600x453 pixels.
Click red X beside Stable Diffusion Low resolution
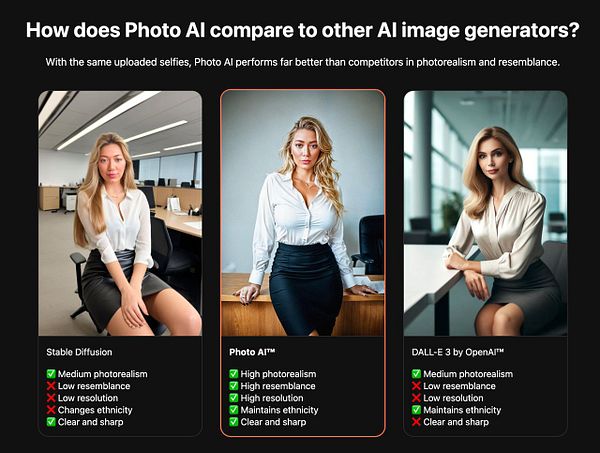click(x=51, y=398)
